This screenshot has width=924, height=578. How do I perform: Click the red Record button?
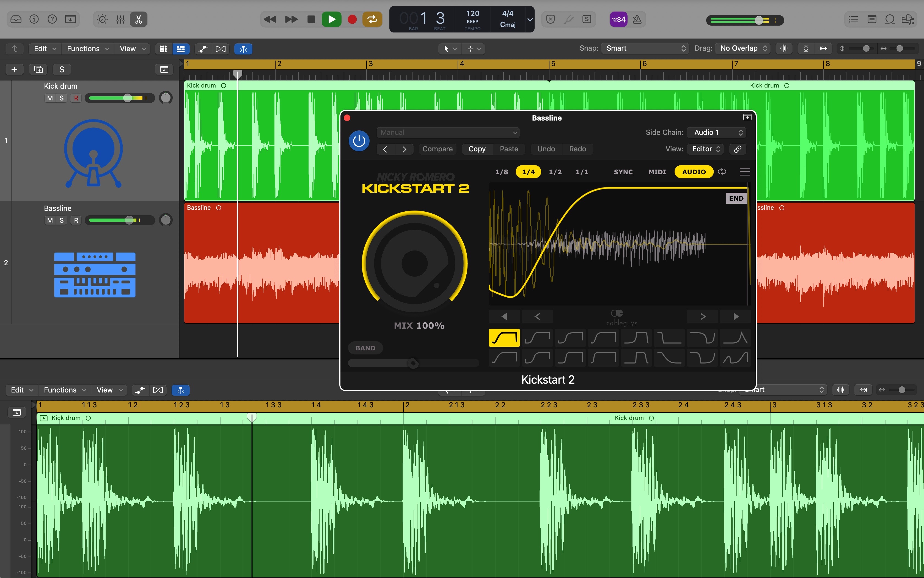coord(352,19)
